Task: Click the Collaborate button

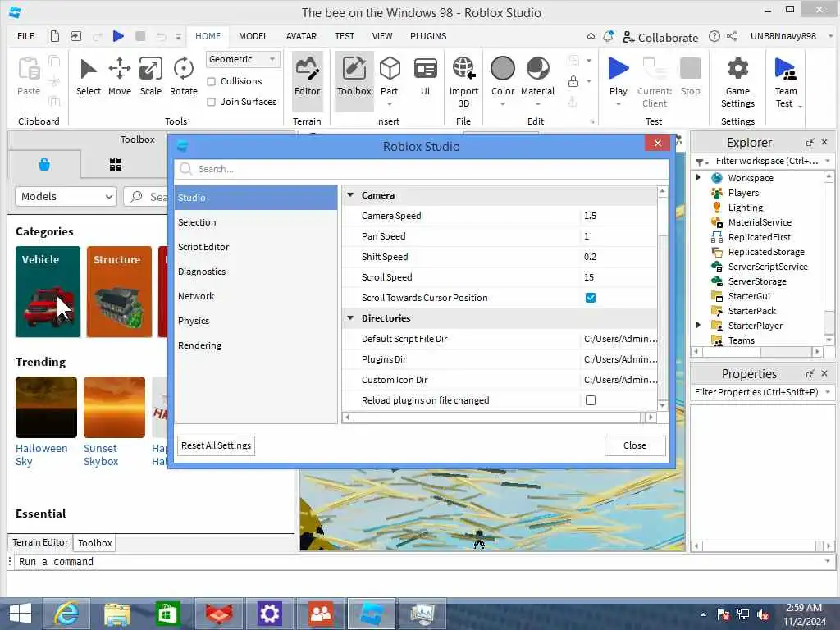Action: 660,38
